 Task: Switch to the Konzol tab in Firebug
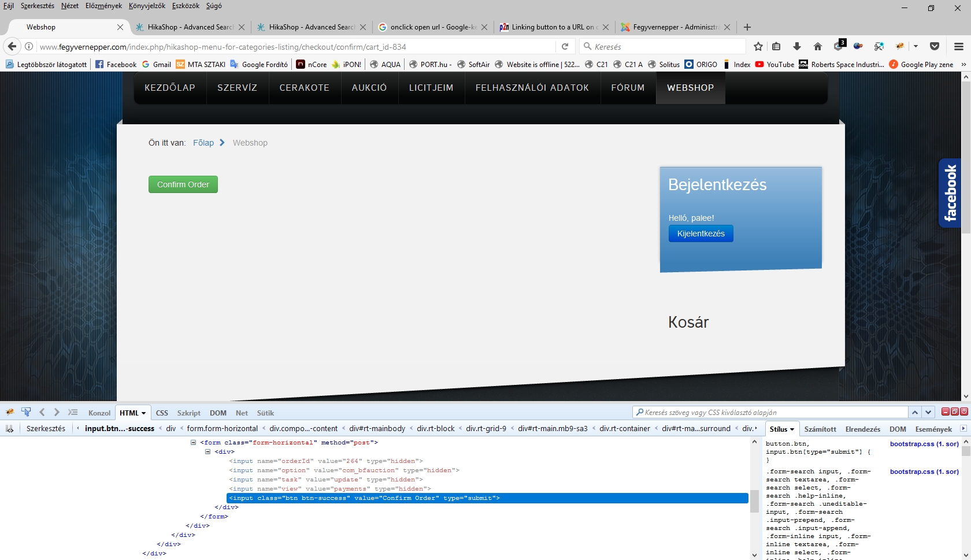(99, 413)
